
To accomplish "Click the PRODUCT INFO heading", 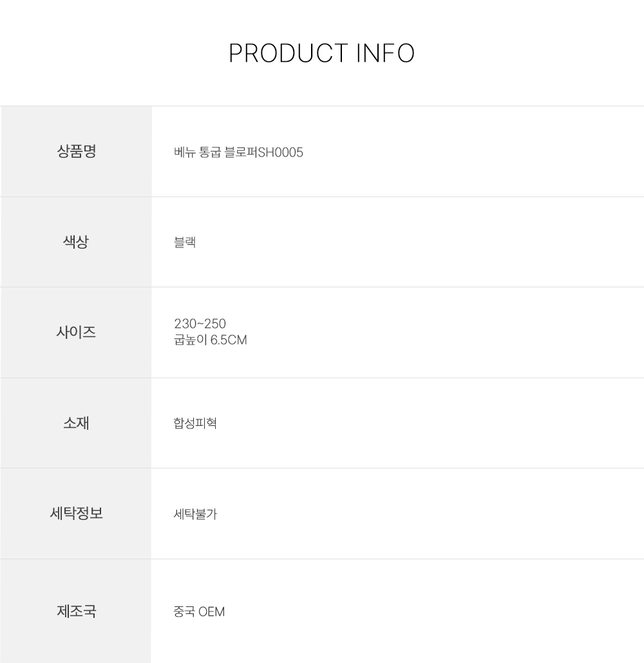I will (321, 53).
